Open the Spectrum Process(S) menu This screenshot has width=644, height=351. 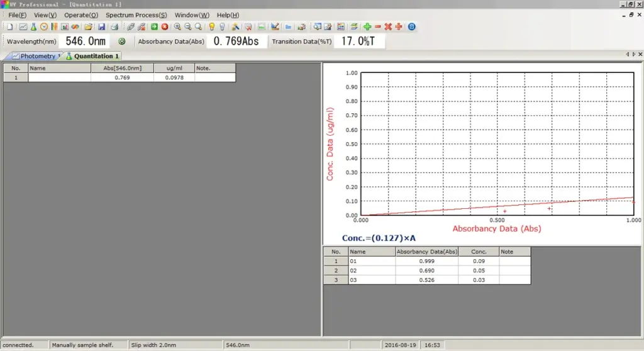pyautogui.click(x=136, y=15)
